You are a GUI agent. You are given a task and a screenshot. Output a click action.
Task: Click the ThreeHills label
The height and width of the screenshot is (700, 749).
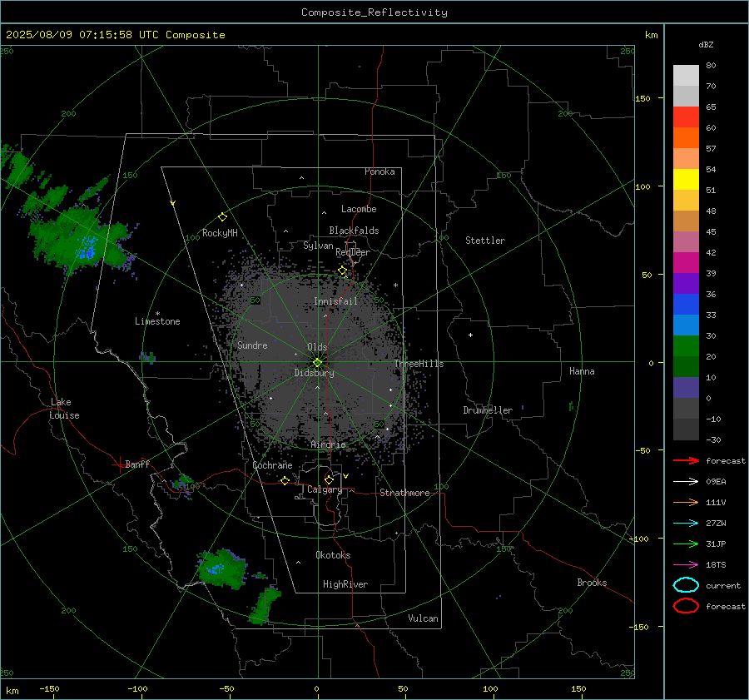click(x=419, y=364)
